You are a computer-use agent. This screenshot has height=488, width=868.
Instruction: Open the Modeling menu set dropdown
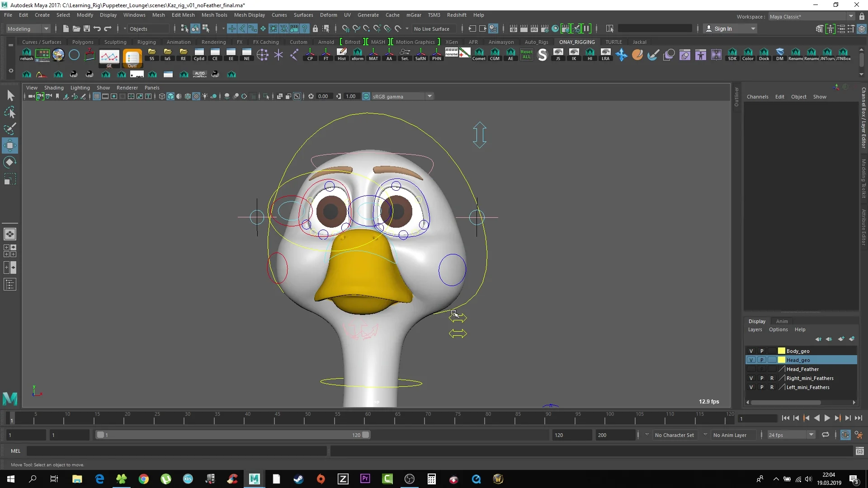28,28
